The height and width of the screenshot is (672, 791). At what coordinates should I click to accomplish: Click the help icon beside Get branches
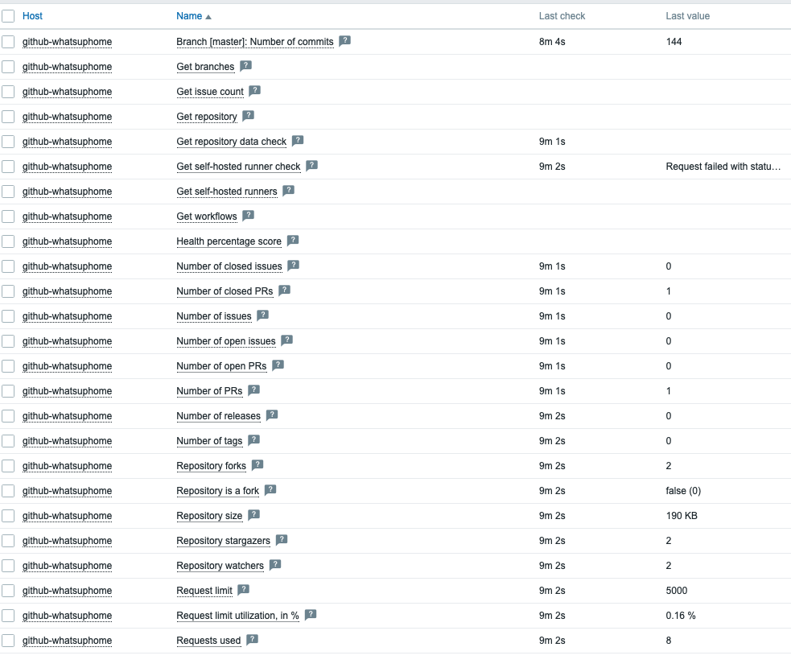[246, 66]
